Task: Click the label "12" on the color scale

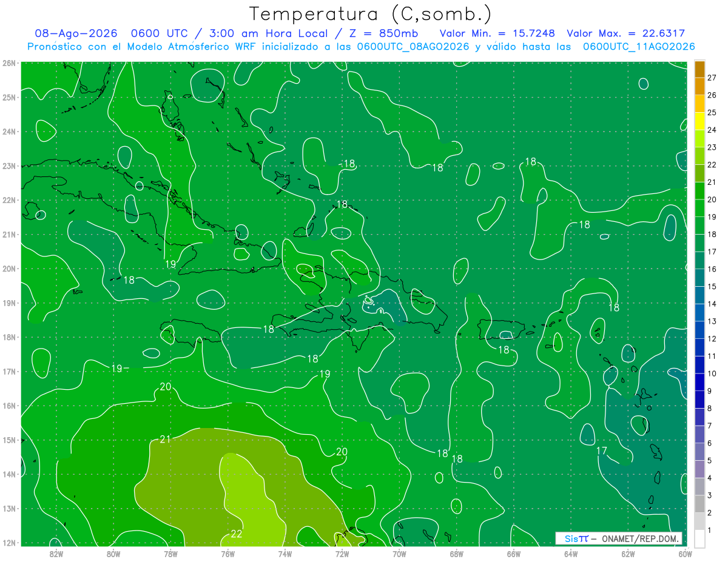Action: (x=712, y=338)
